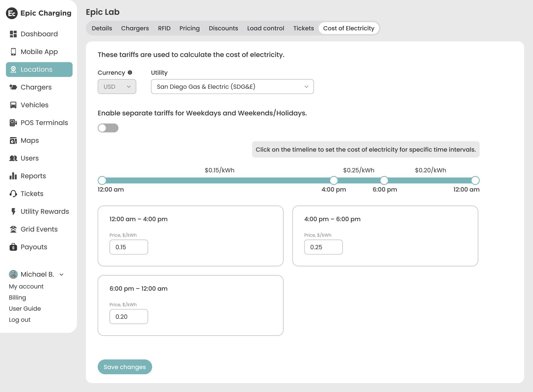The height and width of the screenshot is (392, 533).
Task: Click the Reports bar chart icon
Action: (13, 176)
